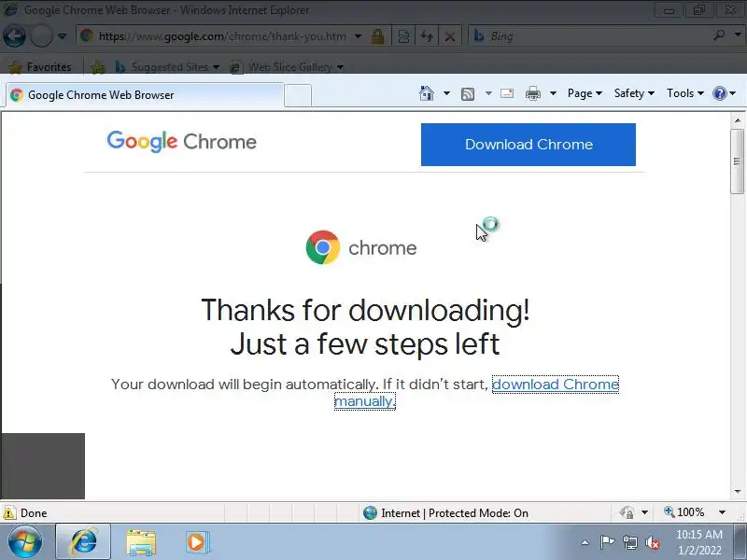Click the scrollbar down arrow
Image resolution: width=747 pixels, height=560 pixels.
point(738,492)
